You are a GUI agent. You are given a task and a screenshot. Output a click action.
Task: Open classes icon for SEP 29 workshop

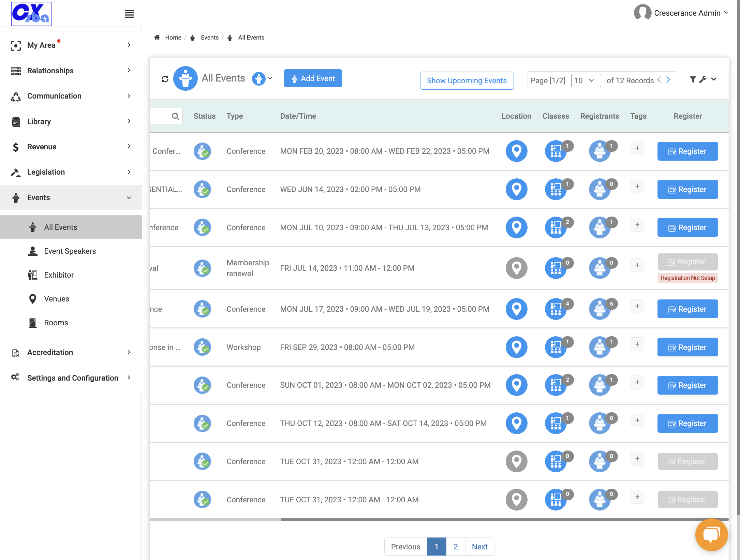pos(556,347)
